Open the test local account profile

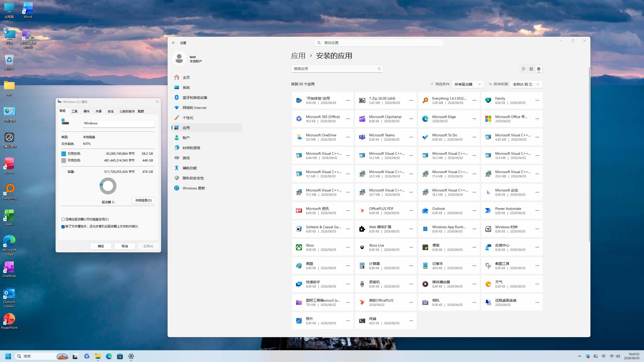click(x=187, y=59)
